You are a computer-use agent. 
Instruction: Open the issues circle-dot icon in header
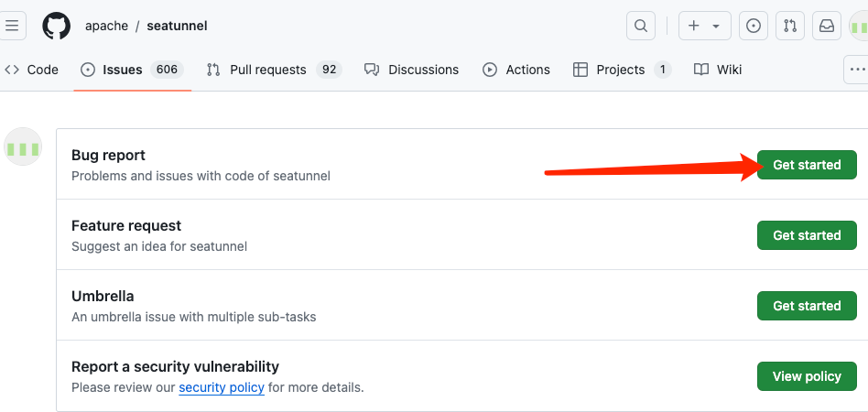click(754, 26)
